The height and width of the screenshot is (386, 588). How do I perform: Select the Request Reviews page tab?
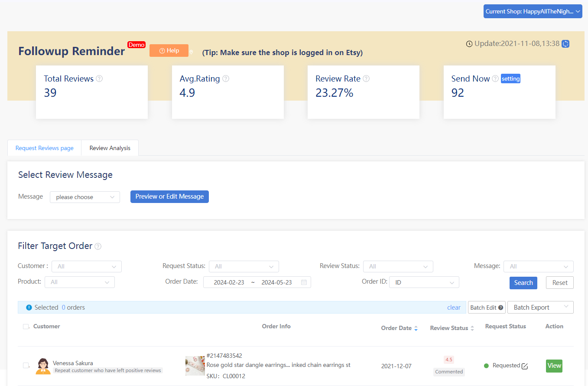[x=45, y=148]
